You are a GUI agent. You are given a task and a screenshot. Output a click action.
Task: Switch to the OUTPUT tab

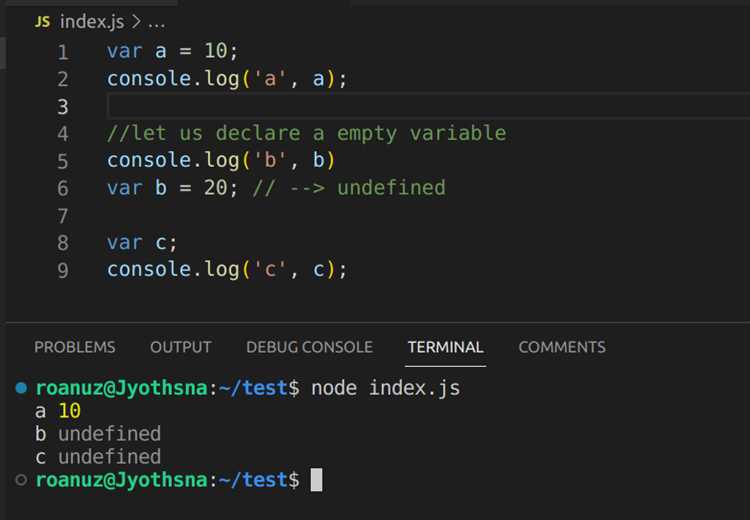[180, 347]
